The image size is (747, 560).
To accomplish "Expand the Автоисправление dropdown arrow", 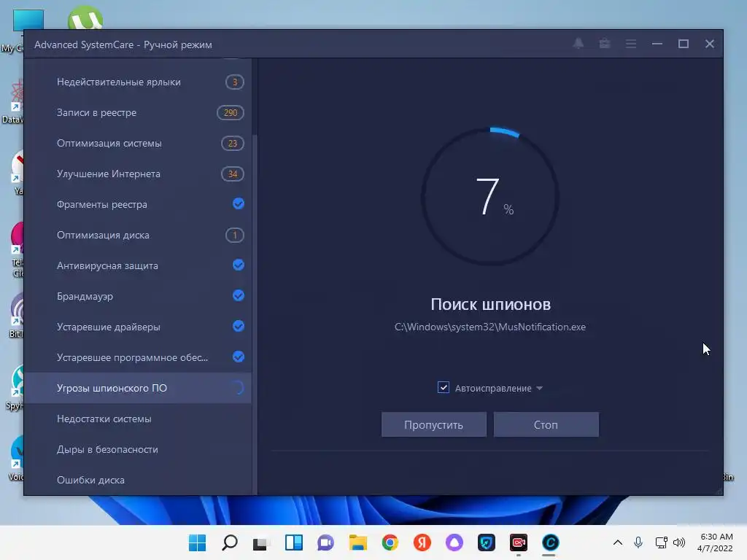I will point(539,388).
